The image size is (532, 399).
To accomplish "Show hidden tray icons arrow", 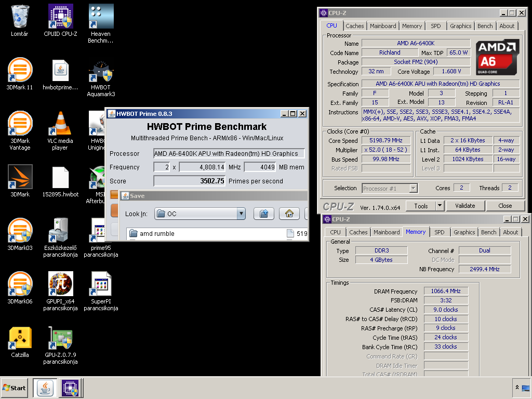I will coord(517,388).
